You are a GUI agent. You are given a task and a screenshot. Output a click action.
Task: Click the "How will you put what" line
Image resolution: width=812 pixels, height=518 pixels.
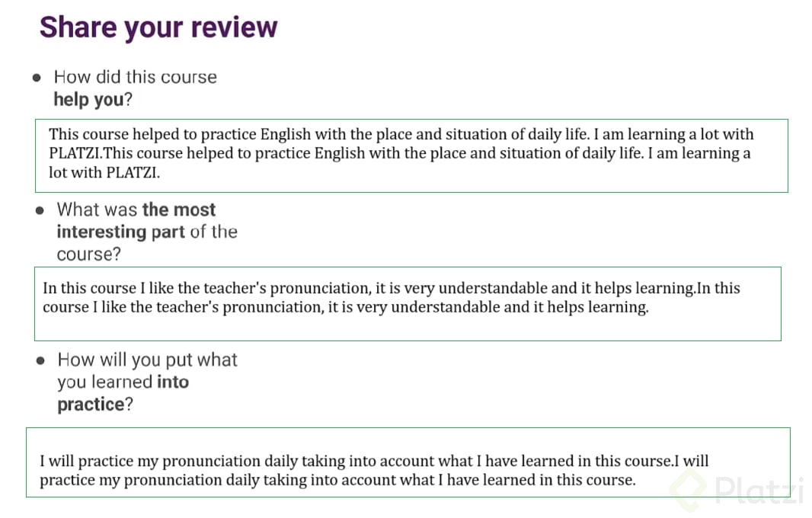tap(148, 360)
